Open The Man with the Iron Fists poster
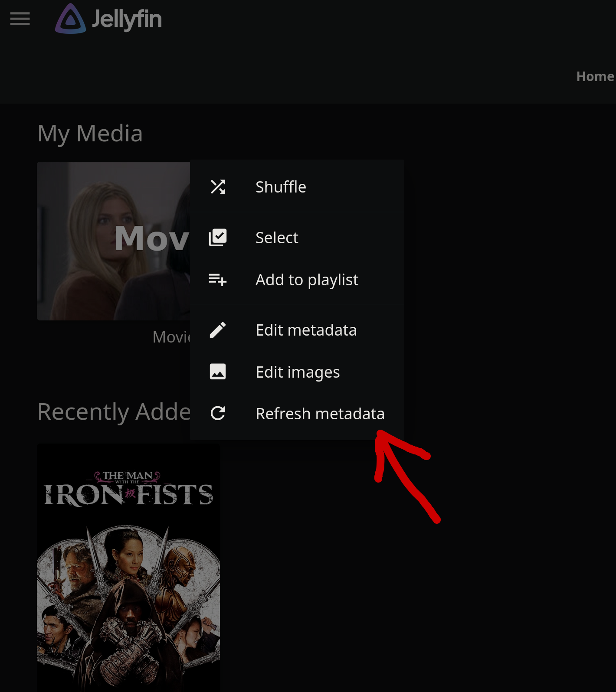This screenshot has width=616, height=692. click(x=128, y=568)
